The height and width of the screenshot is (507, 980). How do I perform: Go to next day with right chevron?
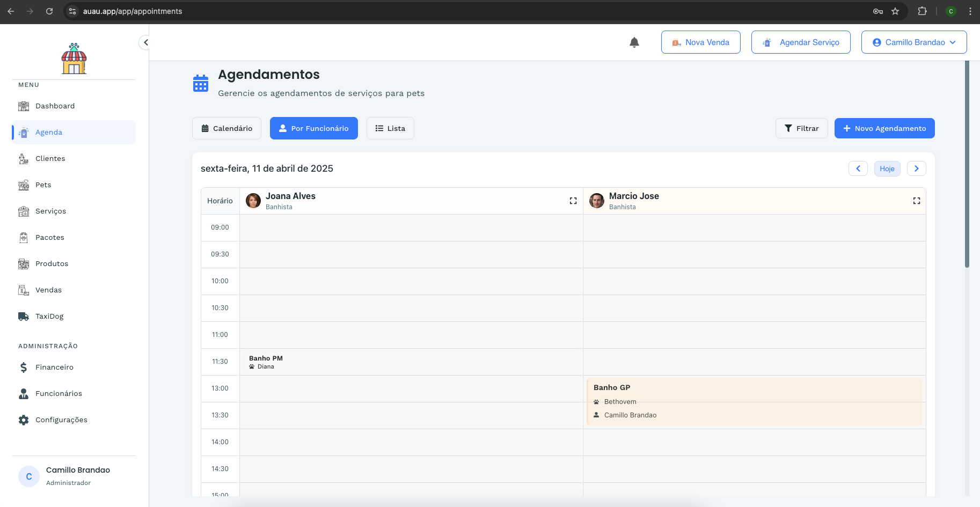(x=917, y=168)
